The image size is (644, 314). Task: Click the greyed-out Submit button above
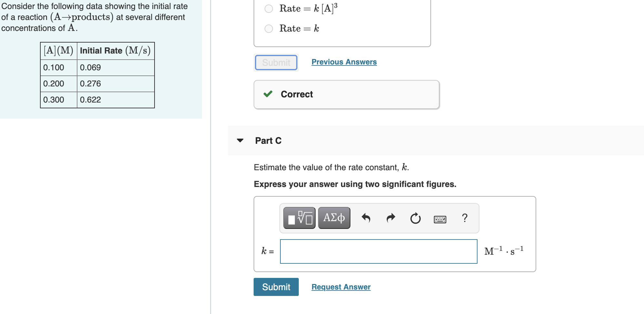276,63
